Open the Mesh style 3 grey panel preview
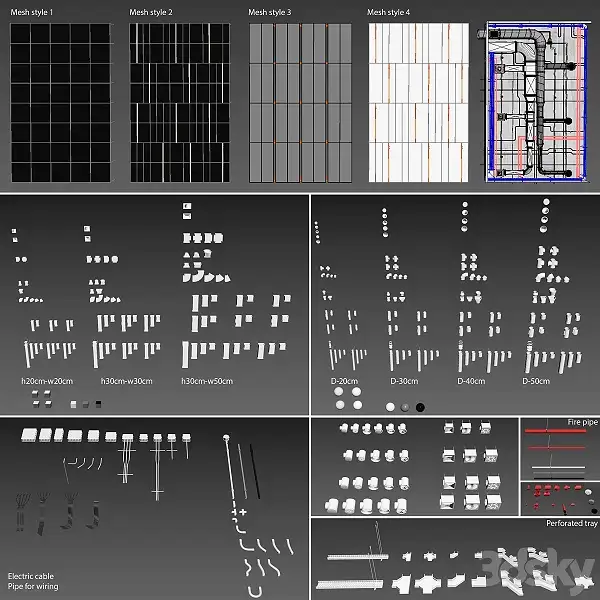The height and width of the screenshot is (600, 600). pos(298,103)
